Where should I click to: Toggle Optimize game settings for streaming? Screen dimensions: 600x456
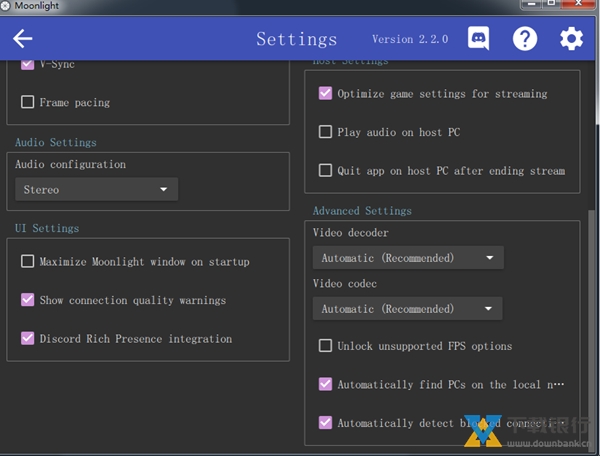(325, 94)
